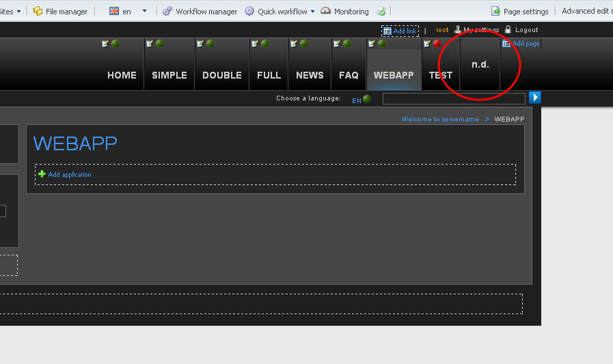Expand the en language dropdown arrow
613x364 pixels.
(144, 11)
